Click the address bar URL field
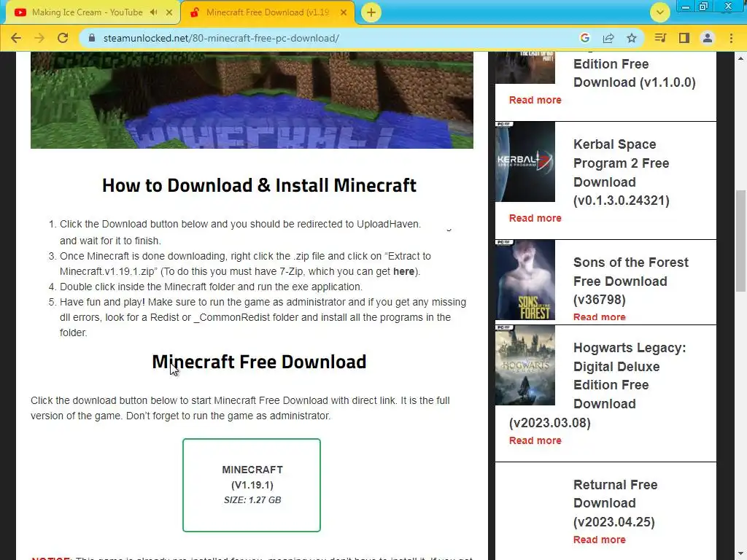Screen dimensions: 747x560 333,38
